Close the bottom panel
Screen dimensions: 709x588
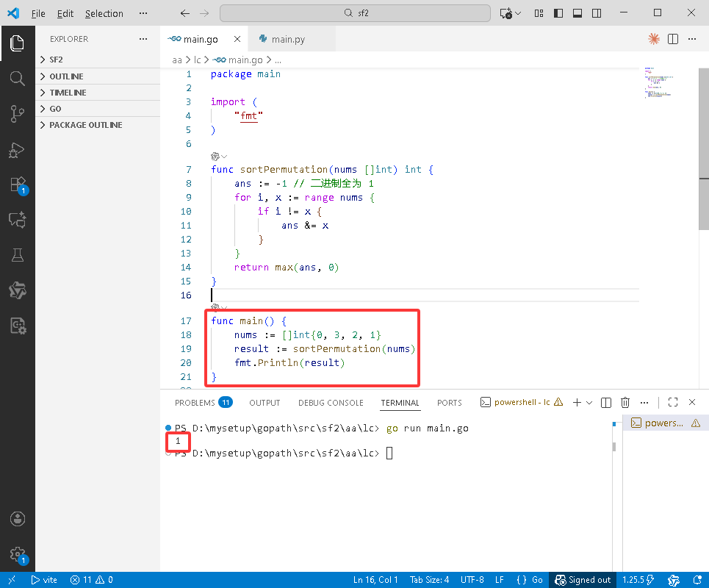pos(692,402)
